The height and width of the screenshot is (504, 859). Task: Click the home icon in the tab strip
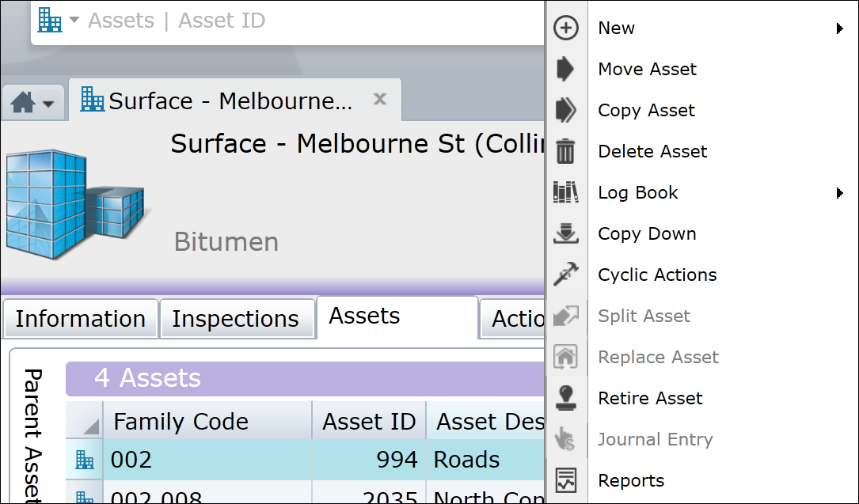(23, 102)
